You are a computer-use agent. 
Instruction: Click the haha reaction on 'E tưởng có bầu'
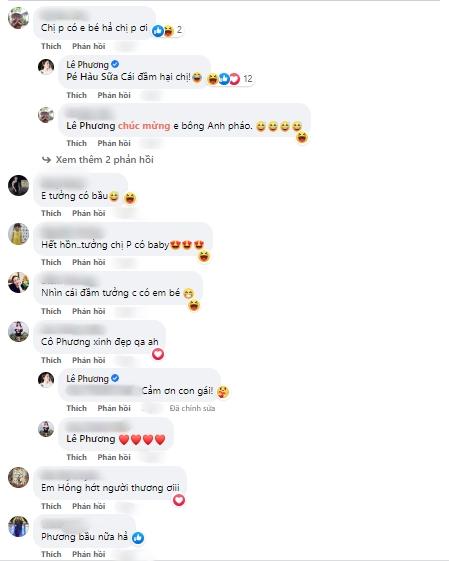point(130,198)
